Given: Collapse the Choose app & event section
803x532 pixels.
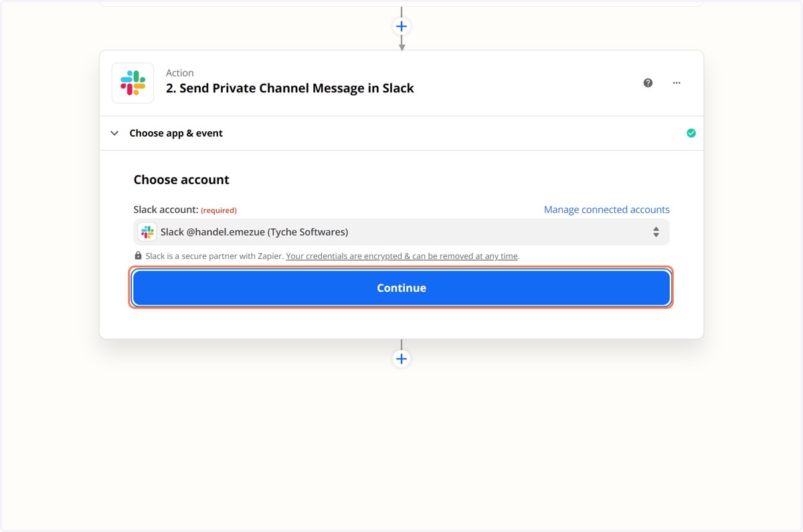Looking at the screenshot, I should pyautogui.click(x=115, y=133).
